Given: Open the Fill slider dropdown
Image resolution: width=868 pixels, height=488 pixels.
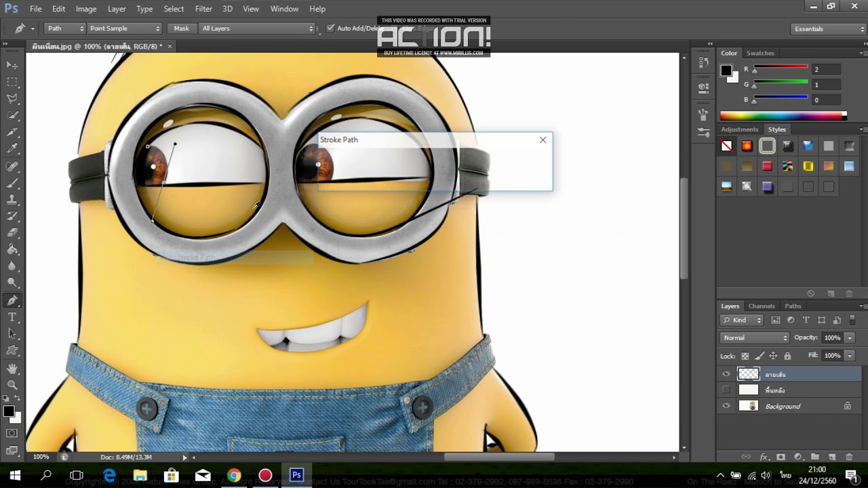Looking at the screenshot, I should click(x=849, y=355).
